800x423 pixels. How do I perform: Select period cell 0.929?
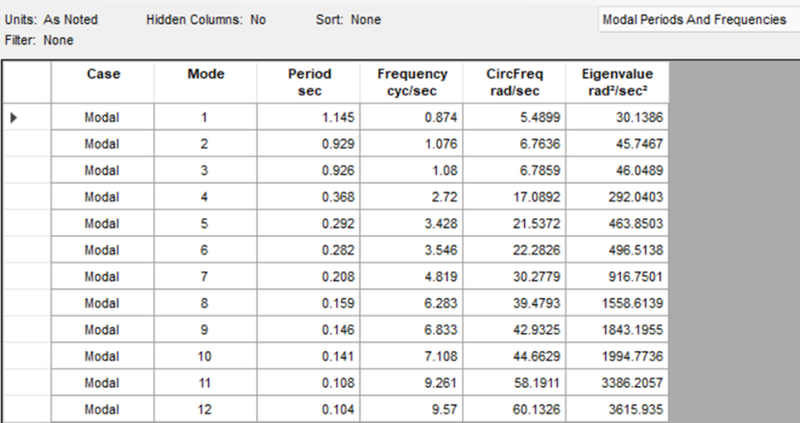[309, 144]
